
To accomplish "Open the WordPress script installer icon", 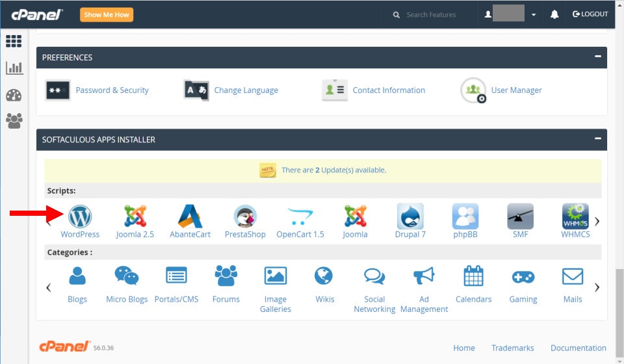I will click(x=80, y=216).
